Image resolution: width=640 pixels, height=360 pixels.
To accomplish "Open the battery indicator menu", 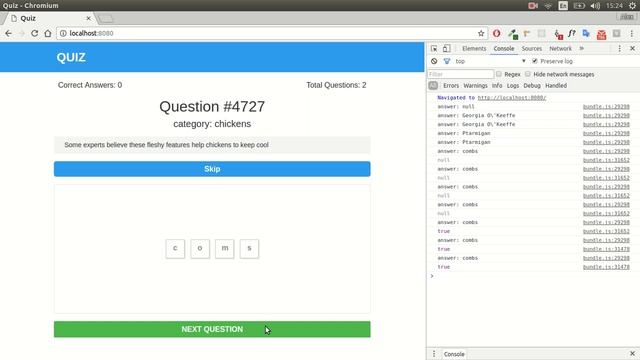I will click(x=579, y=6).
